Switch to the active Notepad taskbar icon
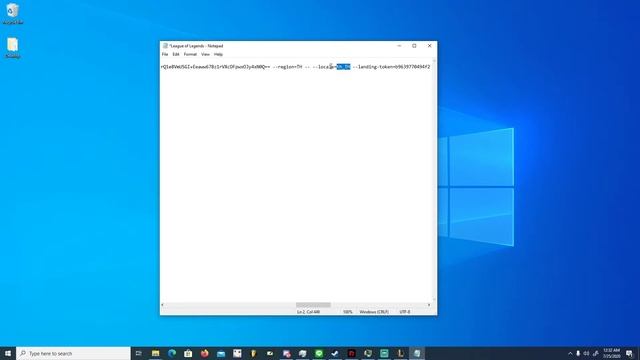Screen dimensions: 640x360 pyautogui.click(x=417, y=353)
